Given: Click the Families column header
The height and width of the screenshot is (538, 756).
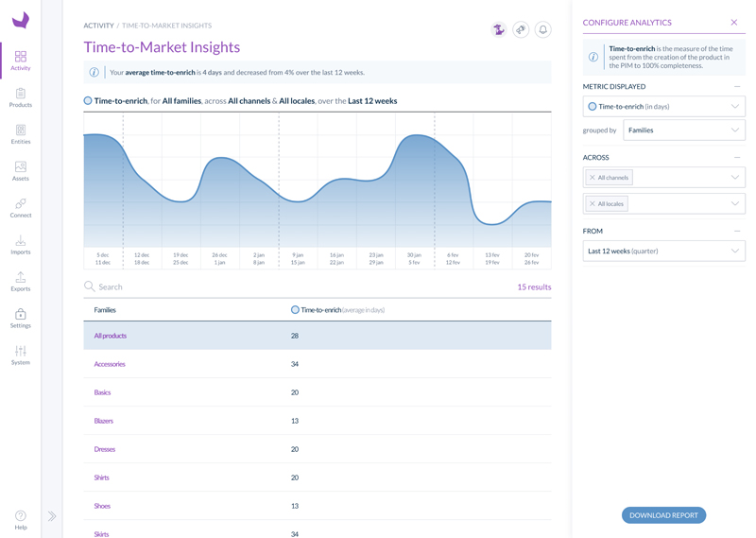Looking at the screenshot, I should 105,310.
